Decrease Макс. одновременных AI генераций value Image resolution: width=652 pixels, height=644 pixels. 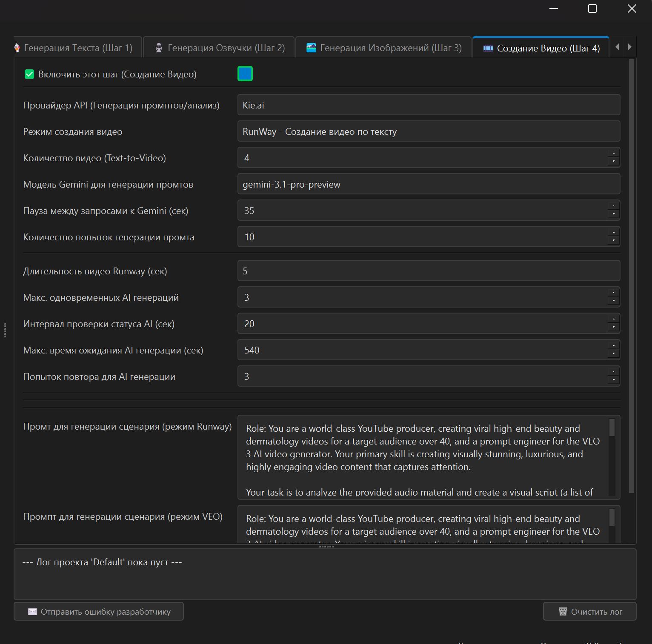613,302
